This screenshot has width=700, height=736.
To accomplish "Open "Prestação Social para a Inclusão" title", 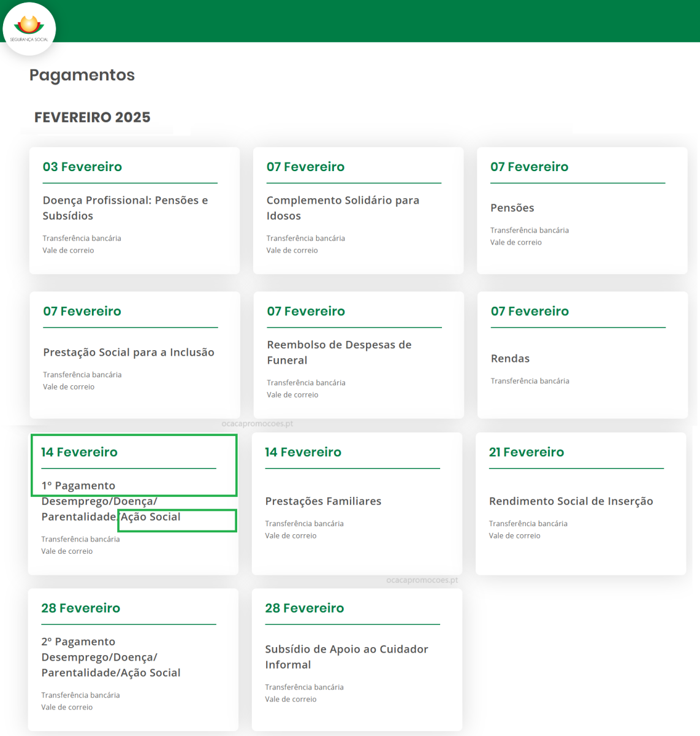I will click(129, 352).
